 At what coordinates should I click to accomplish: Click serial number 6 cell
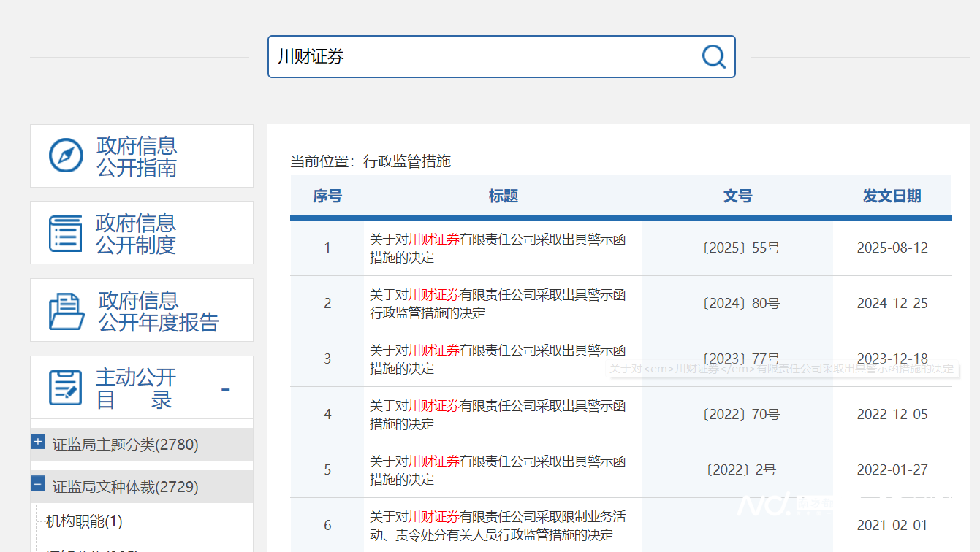327,526
